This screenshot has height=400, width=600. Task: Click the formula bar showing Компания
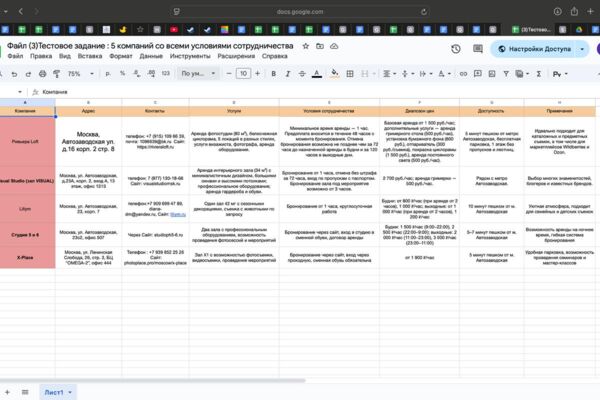pyautogui.click(x=320, y=92)
